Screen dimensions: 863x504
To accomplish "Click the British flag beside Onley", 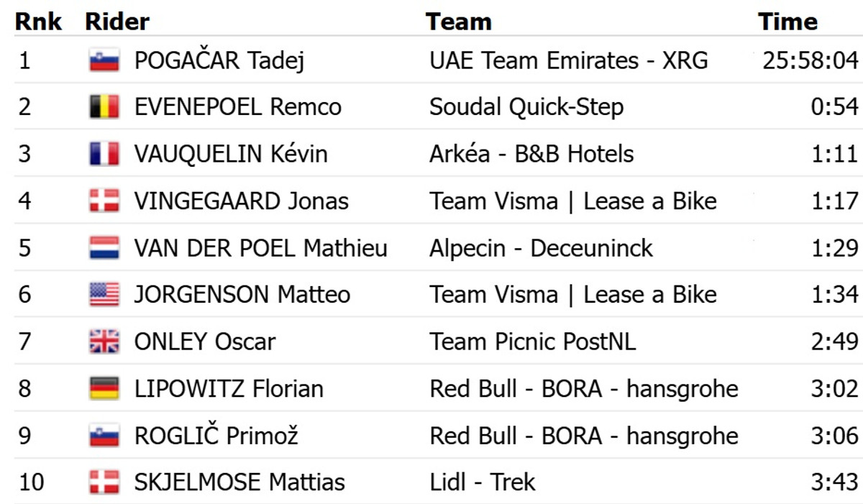I will (x=104, y=342).
